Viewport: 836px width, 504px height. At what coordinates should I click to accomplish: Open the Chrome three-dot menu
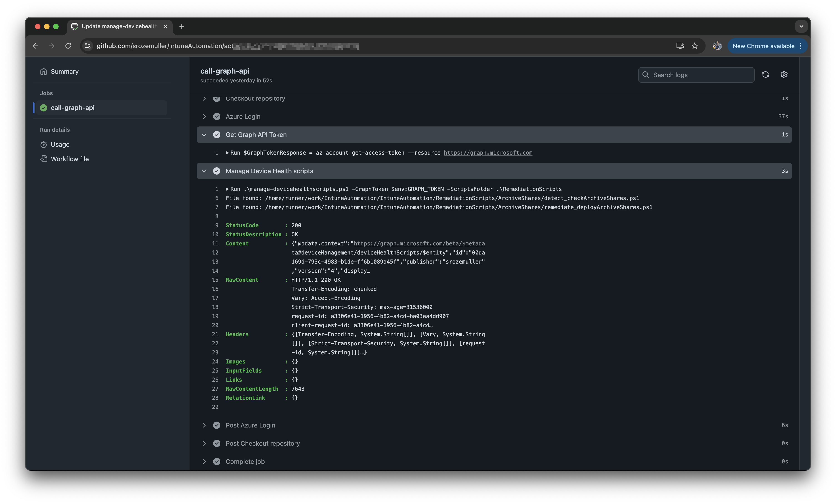click(x=801, y=46)
